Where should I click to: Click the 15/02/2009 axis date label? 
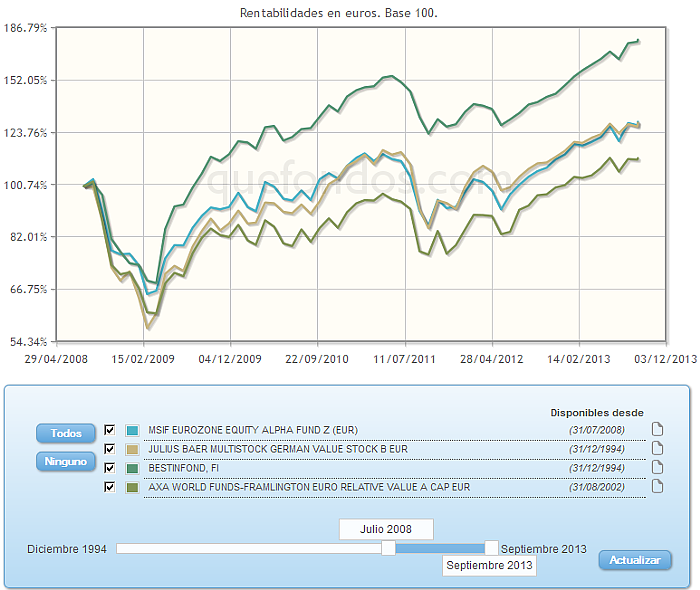click(x=143, y=359)
